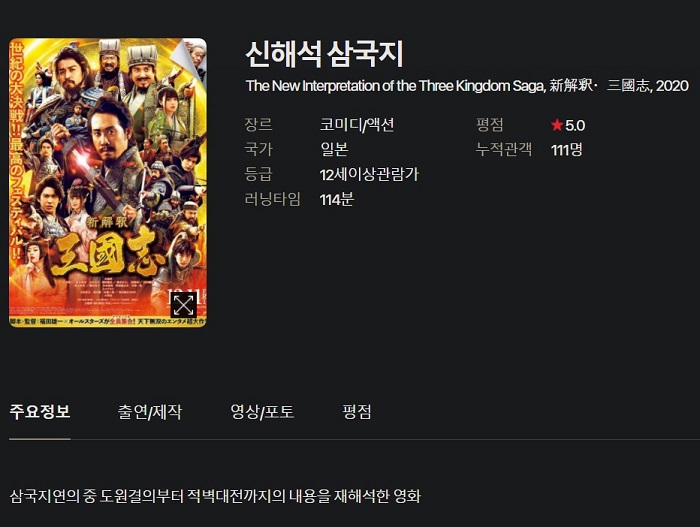Click the 평점 label beside the star
The height and width of the screenshot is (527, 700).
[x=490, y=124]
